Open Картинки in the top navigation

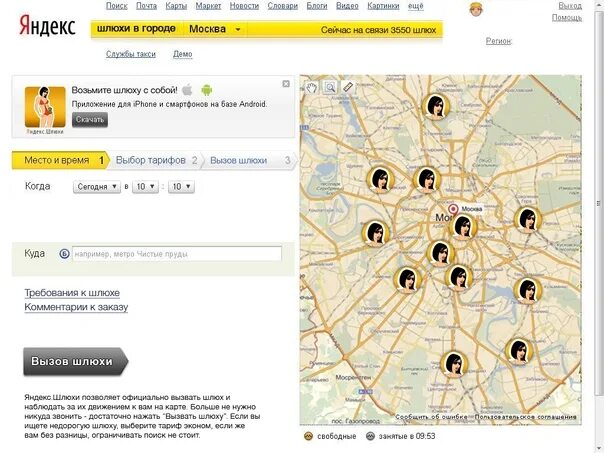click(383, 6)
